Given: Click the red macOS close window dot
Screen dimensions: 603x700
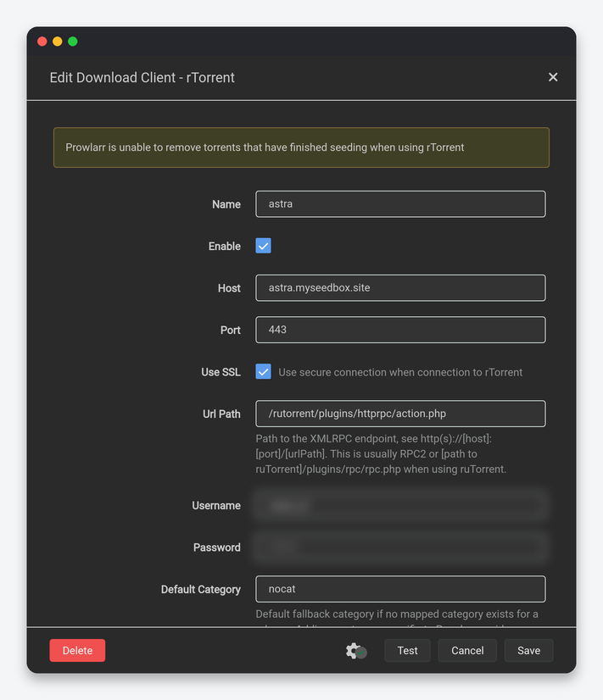Looking at the screenshot, I should 42,42.
